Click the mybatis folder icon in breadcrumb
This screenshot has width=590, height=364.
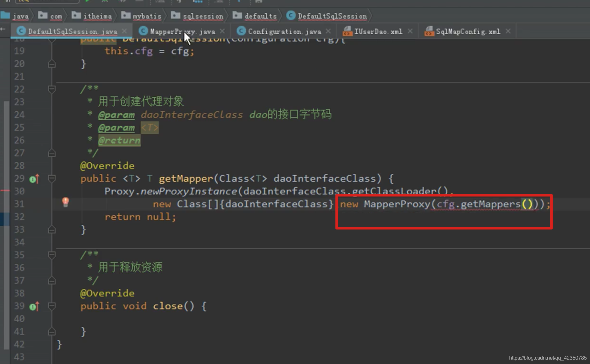point(126,15)
